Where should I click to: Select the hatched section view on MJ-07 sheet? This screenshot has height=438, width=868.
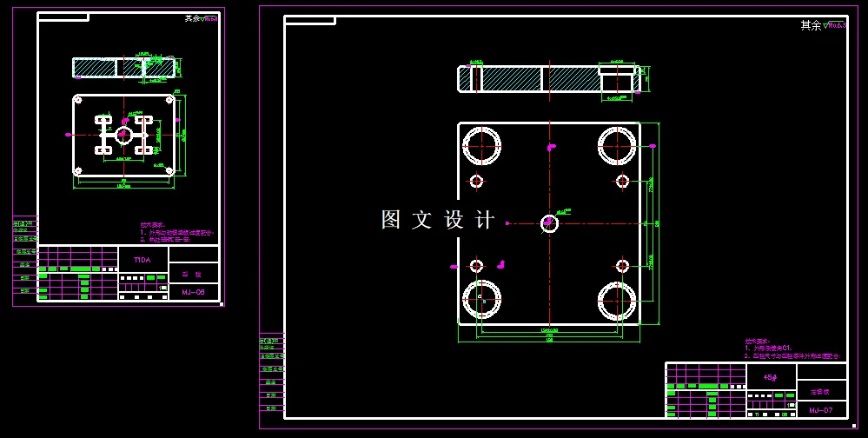[549, 78]
